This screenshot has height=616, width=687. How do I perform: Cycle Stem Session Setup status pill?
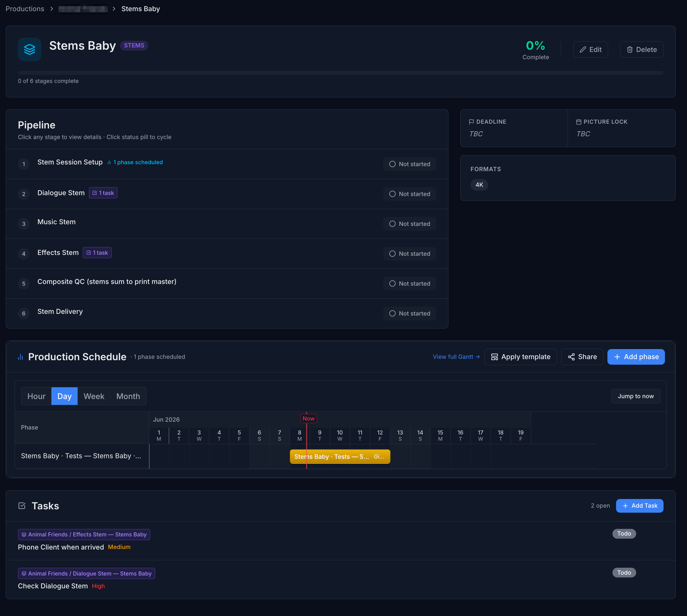409,164
